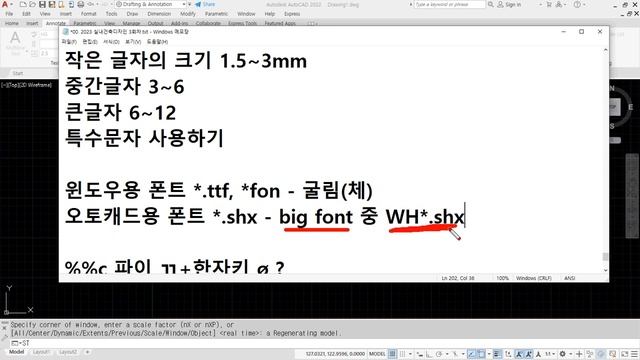Click the Open file folder icon
The image size is (640, 360).
(x=32, y=4)
